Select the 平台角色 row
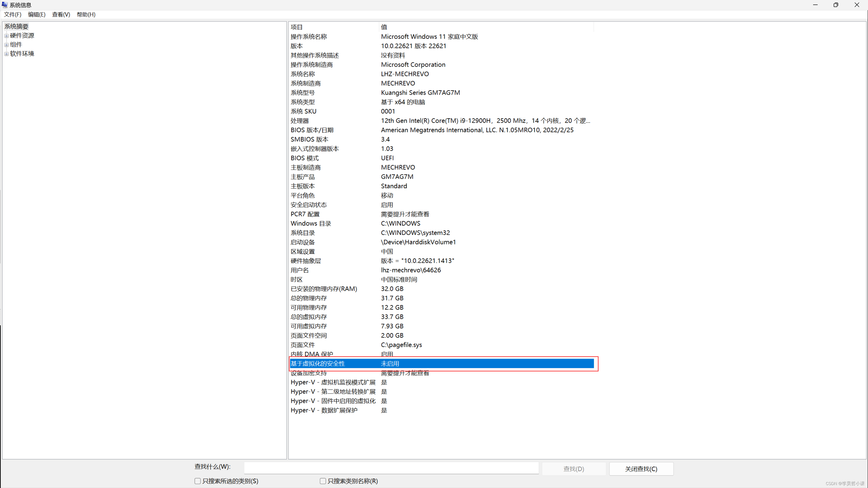868x488 pixels. pyautogui.click(x=441, y=195)
